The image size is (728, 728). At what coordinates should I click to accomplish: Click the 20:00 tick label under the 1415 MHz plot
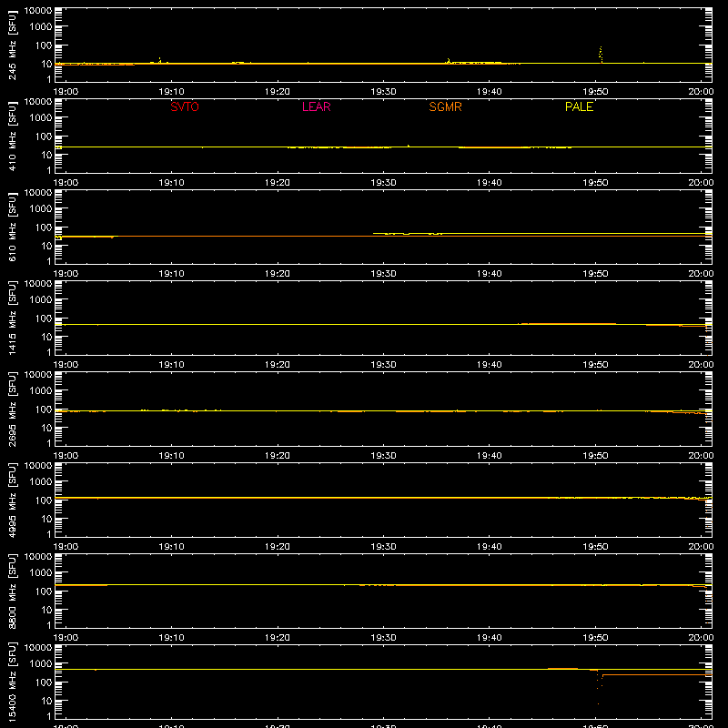(x=701, y=365)
